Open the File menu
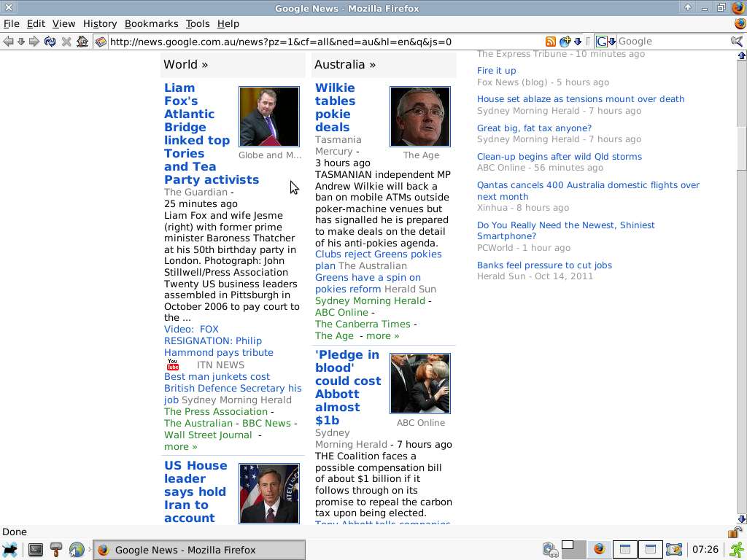The image size is (747, 560). coord(12,24)
